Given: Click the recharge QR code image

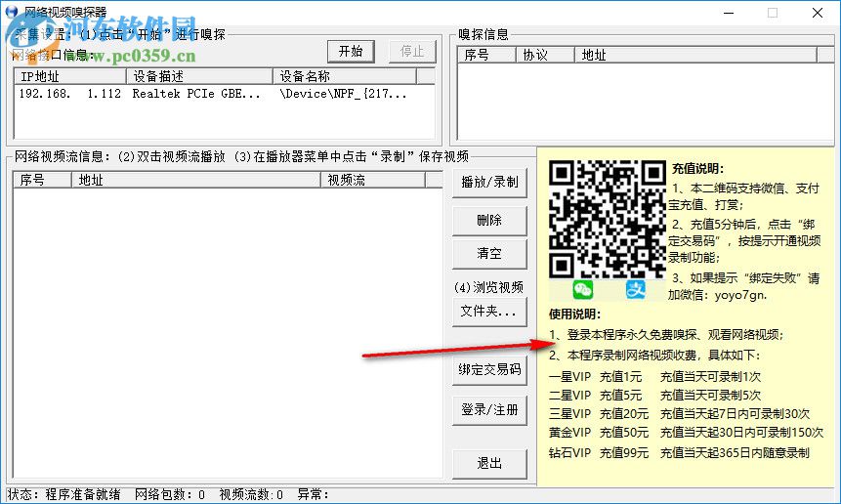Looking at the screenshot, I should pos(608,219).
